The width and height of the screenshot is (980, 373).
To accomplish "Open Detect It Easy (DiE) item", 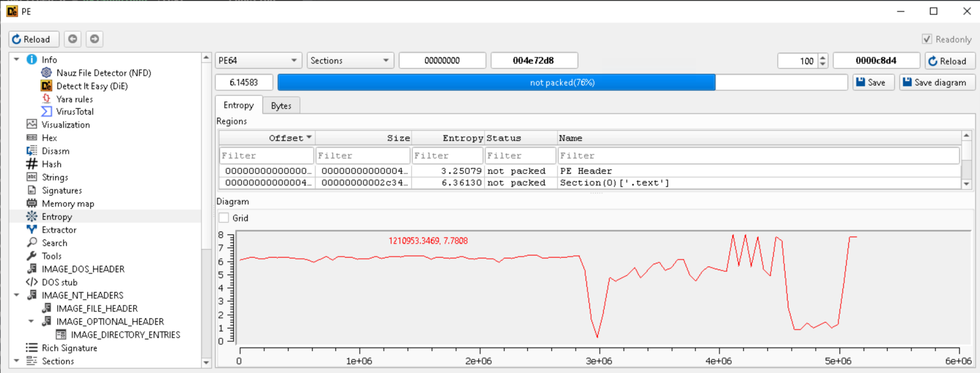I will pyautogui.click(x=92, y=86).
